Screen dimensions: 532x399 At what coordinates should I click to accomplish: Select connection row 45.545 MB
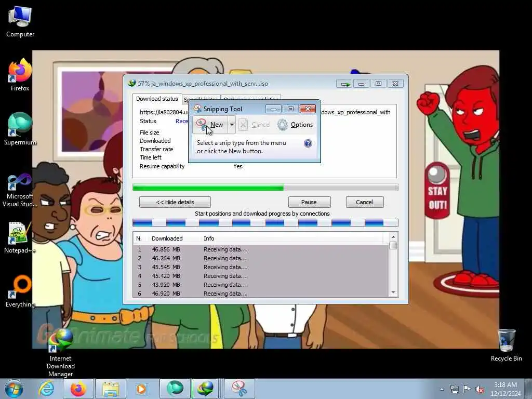click(x=261, y=267)
